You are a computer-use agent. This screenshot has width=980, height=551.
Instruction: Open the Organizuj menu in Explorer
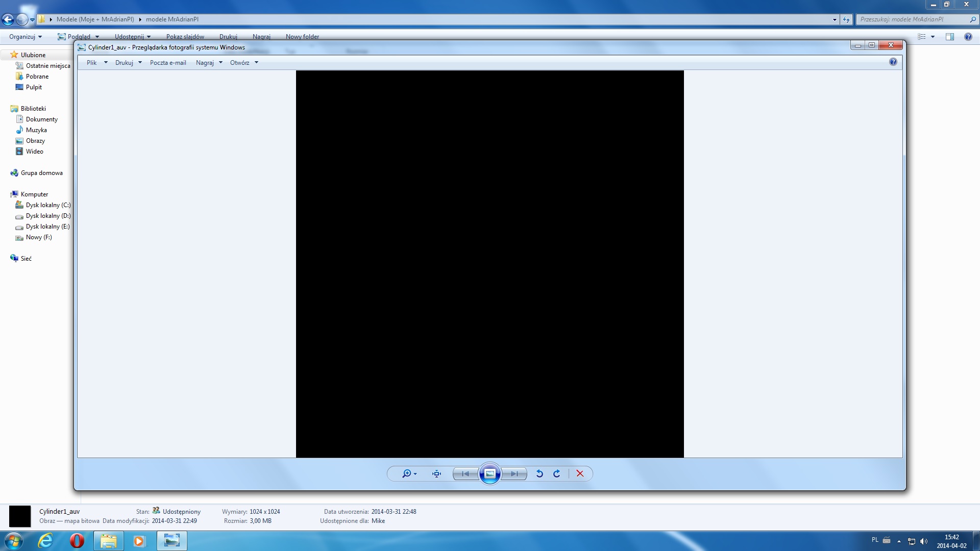[x=25, y=37]
